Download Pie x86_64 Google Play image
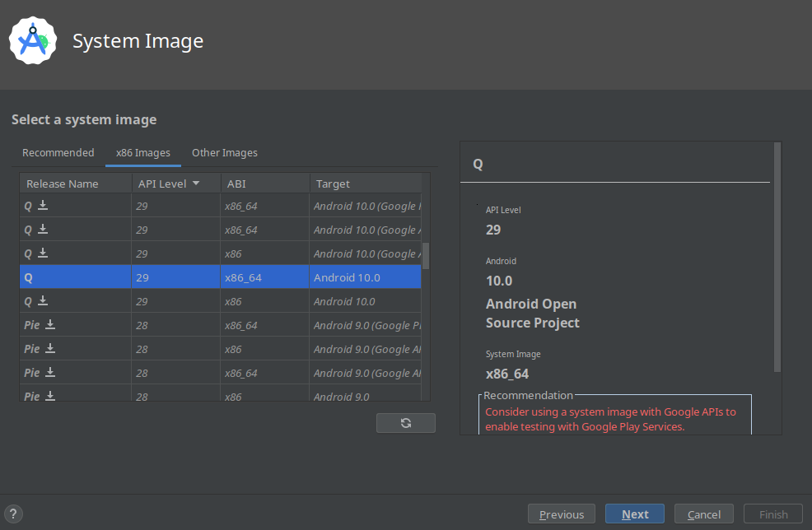 point(50,325)
